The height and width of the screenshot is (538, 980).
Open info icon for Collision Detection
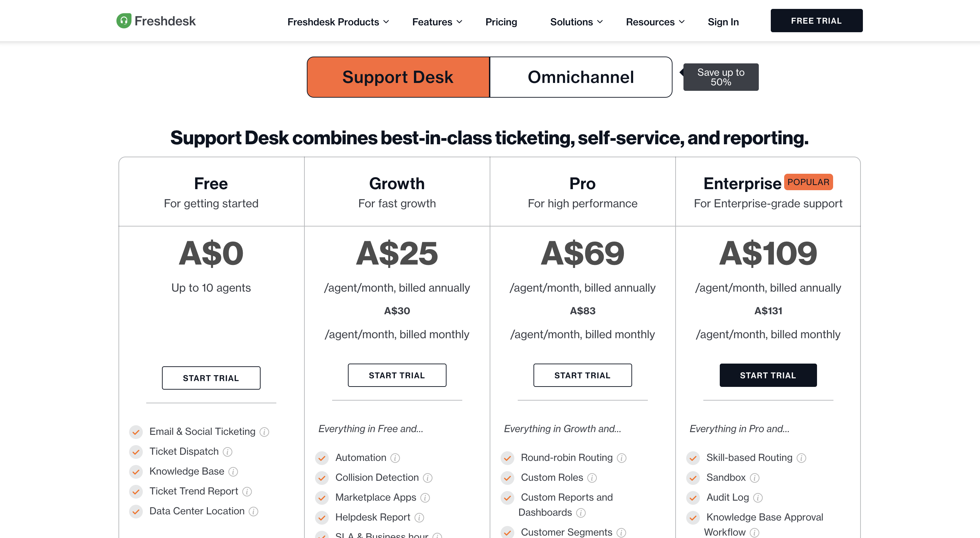click(428, 478)
